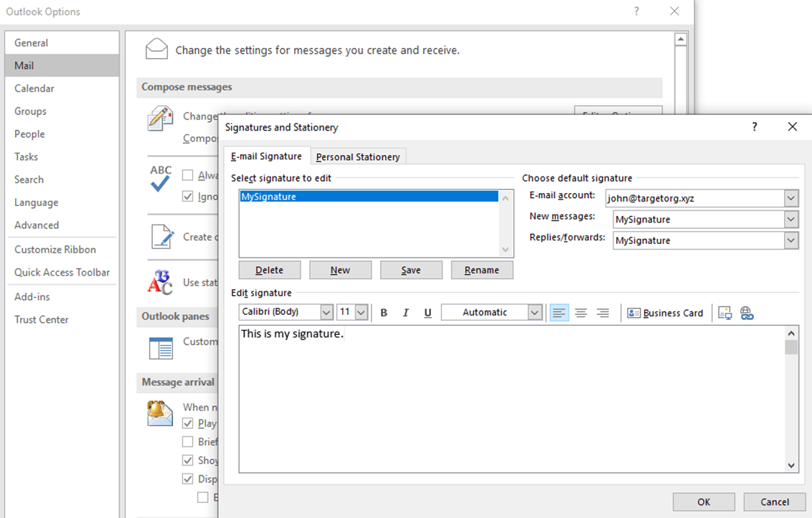Open the Calibri (Body) font dropdown

point(326,312)
